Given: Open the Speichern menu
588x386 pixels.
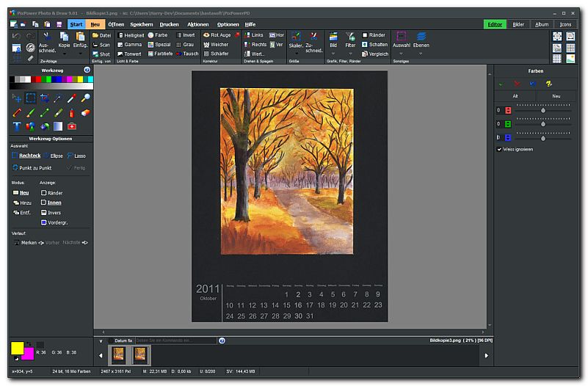Looking at the screenshot, I should (142, 24).
